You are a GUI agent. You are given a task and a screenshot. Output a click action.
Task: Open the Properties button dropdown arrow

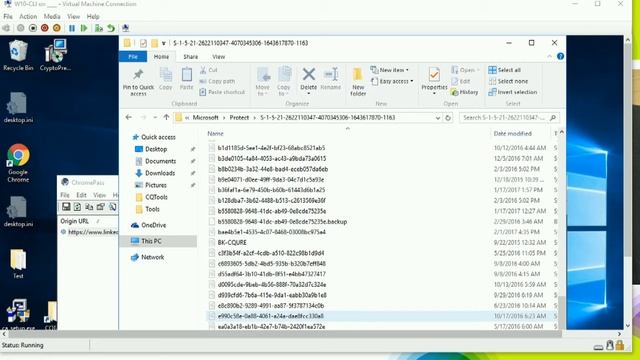[x=434, y=94]
